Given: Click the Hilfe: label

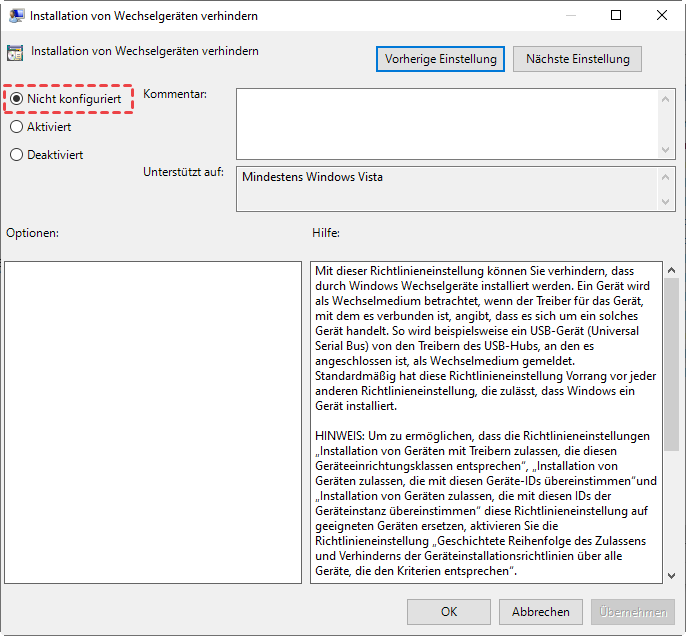Looking at the screenshot, I should tap(326, 233).
